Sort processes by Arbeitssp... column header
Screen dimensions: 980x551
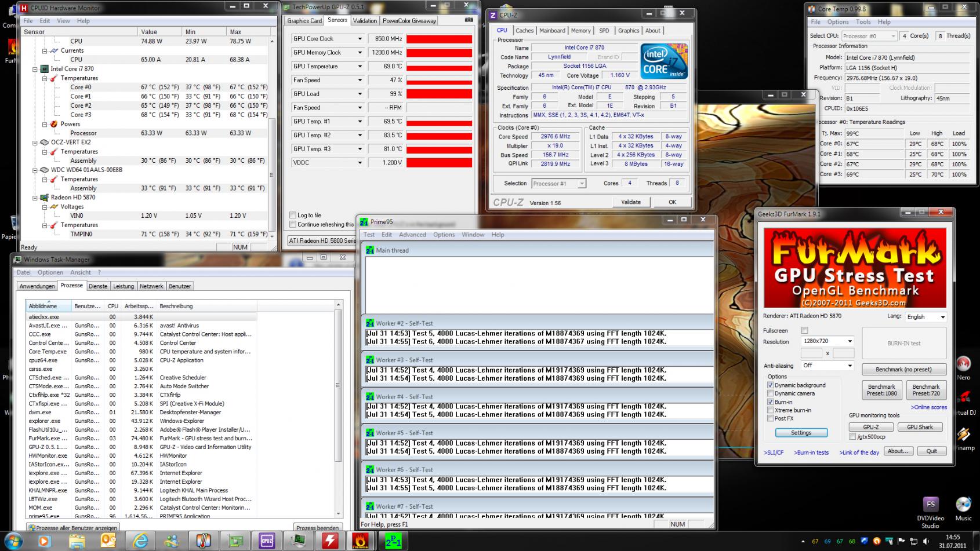tap(139, 306)
